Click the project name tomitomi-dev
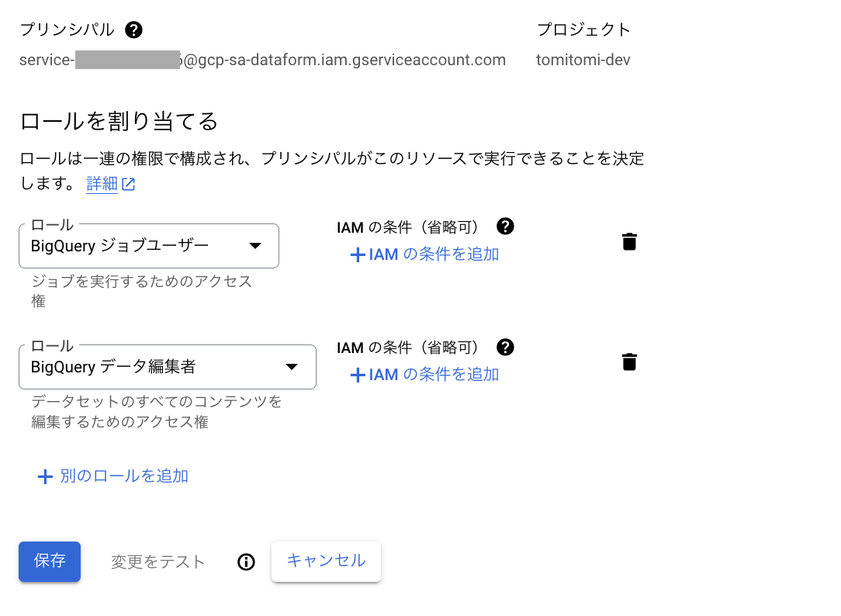841x616 pixels. (584, 60)
